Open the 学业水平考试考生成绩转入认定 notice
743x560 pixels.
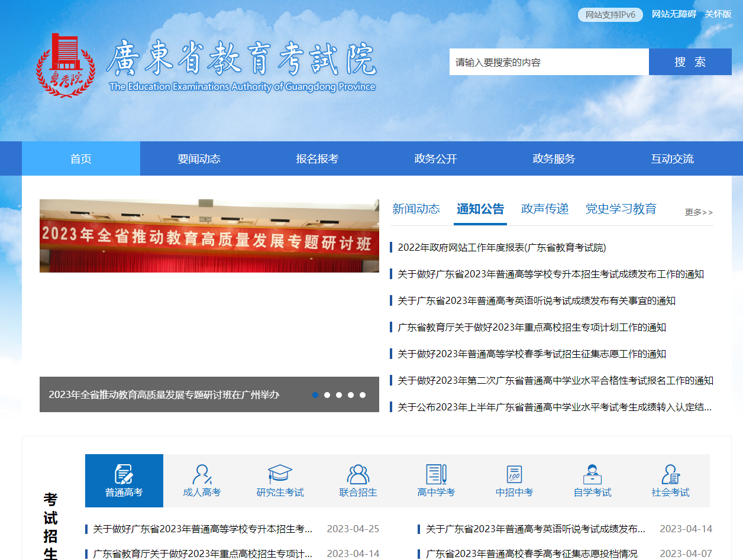pyautogui.click(x=555, y=407)
